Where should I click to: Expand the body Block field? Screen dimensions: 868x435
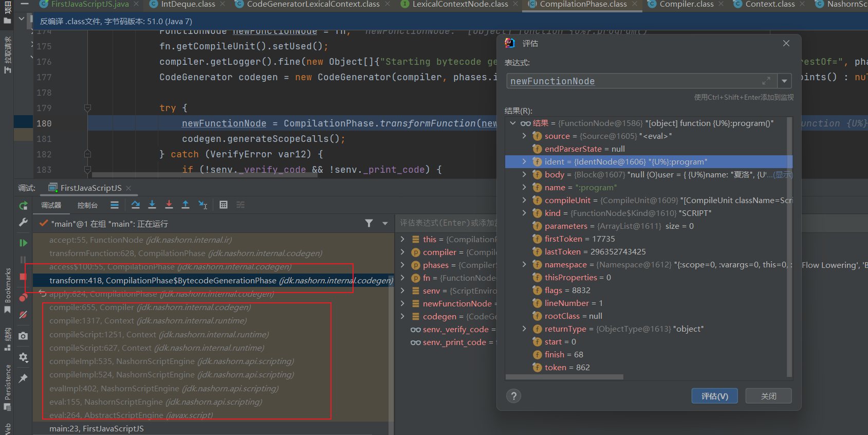click(524, 174)
